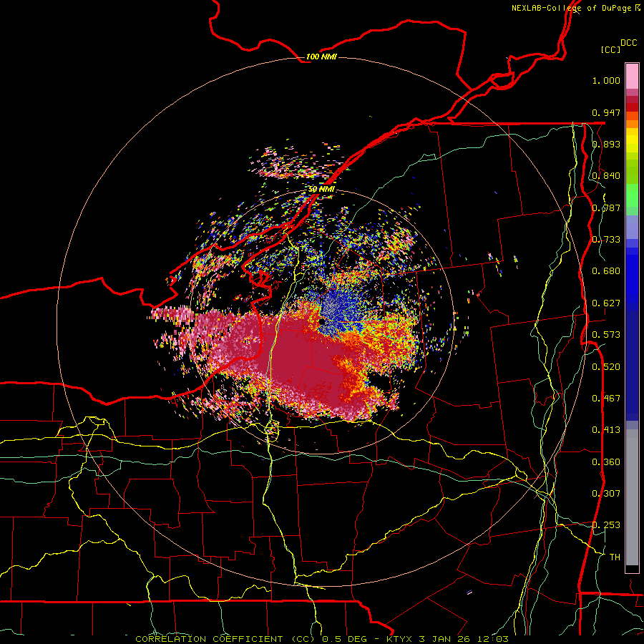This screenshot has height=644, width=644.
Task: Click the 0.307 scale value
Action: click(606, 494)
